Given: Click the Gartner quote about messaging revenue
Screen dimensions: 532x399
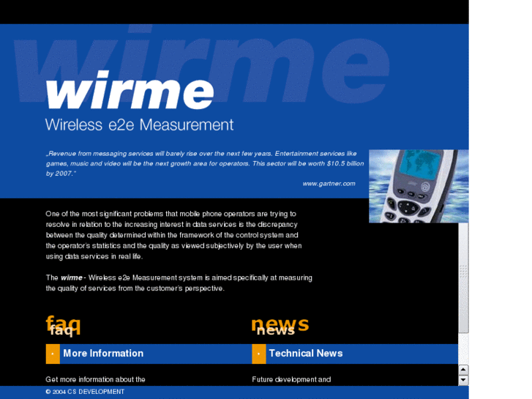Looking at the screenshot, I should point(205,164).
